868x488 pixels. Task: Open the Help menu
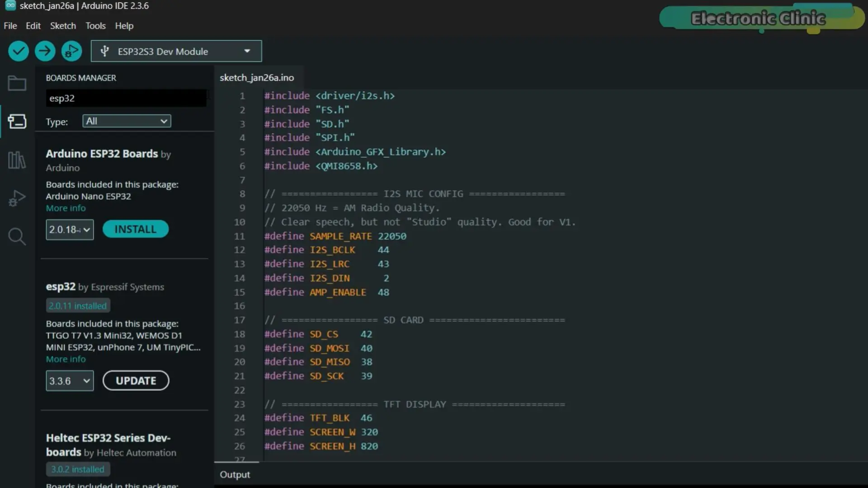point(124,26)
